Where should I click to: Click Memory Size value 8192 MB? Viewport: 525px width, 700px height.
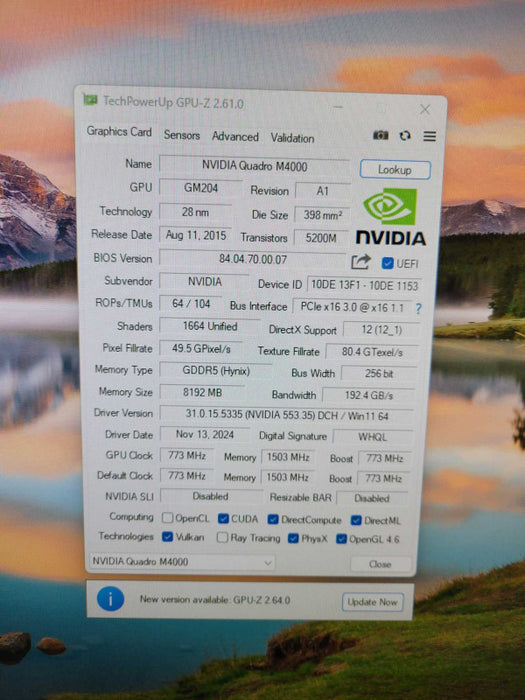202,392
